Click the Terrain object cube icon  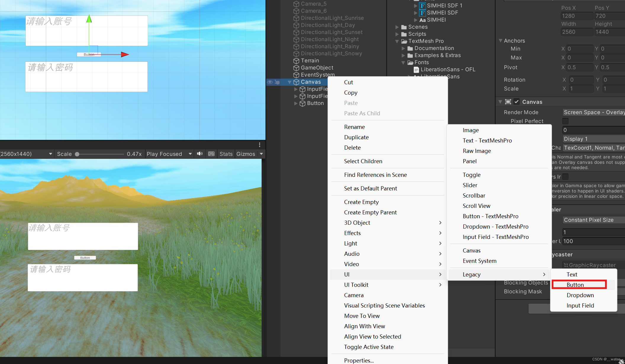[296, 61]
